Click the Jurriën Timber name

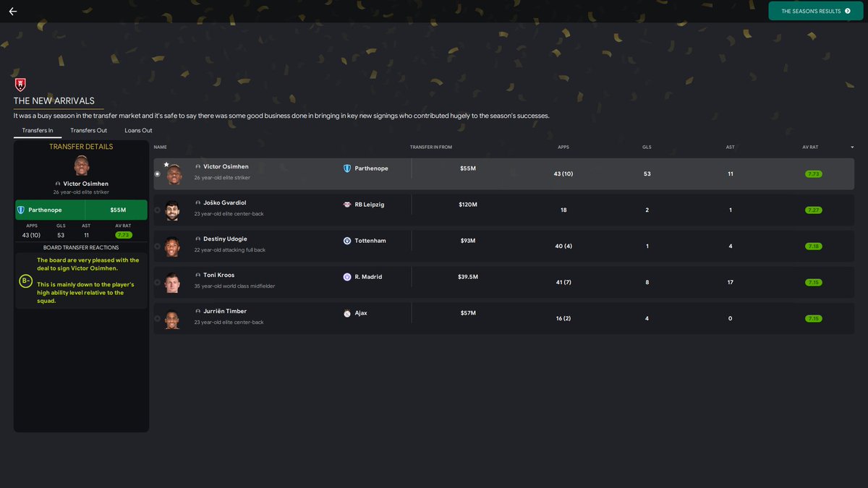pyautogui.click(x=225, y=312)
